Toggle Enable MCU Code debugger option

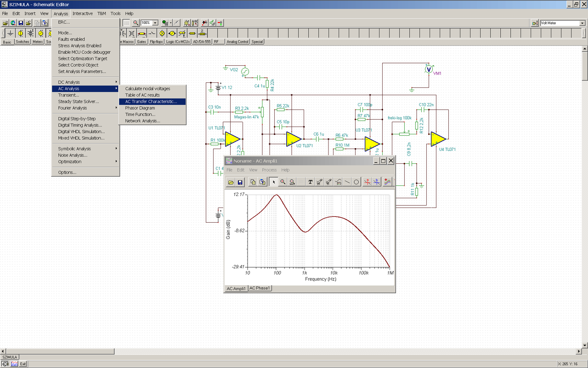coord(85,52)
